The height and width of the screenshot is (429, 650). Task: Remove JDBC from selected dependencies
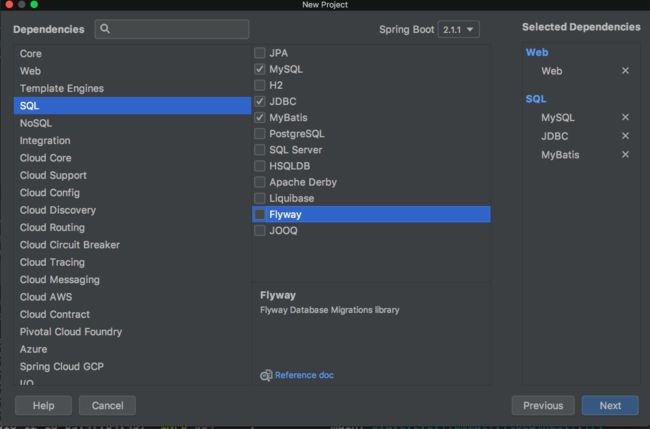[625, 136]
